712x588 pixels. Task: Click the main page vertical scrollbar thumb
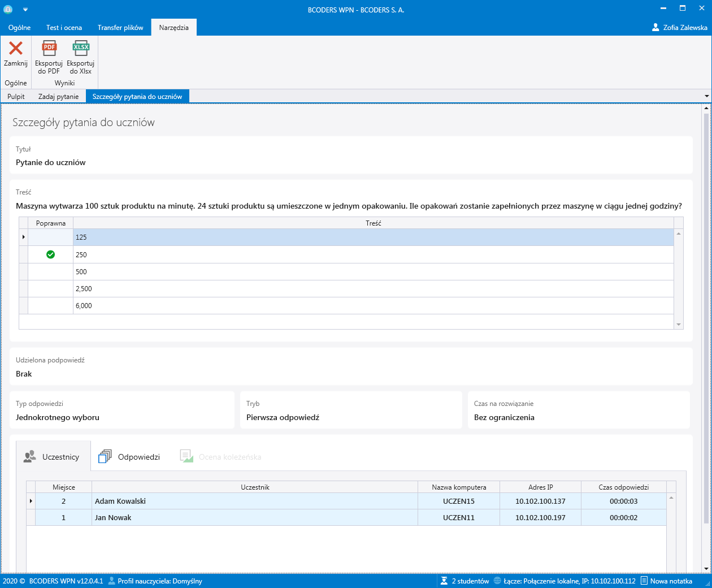tap(706, 318)
